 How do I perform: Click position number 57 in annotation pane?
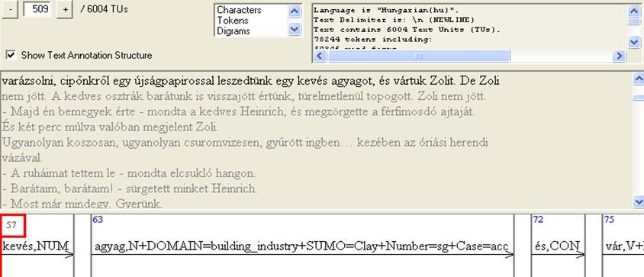click(11, 224)
